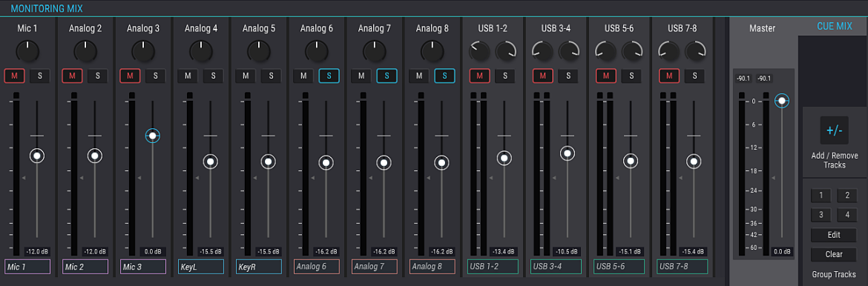This screenshot has height=286, width=868.
Task: Click the Master fader handle
Action: 781,101
